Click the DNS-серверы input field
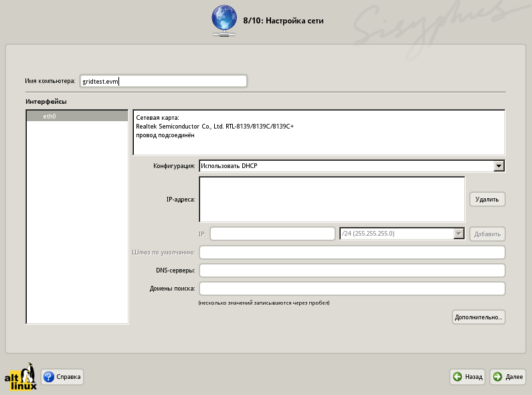532x395 pixels. (352, 270)
